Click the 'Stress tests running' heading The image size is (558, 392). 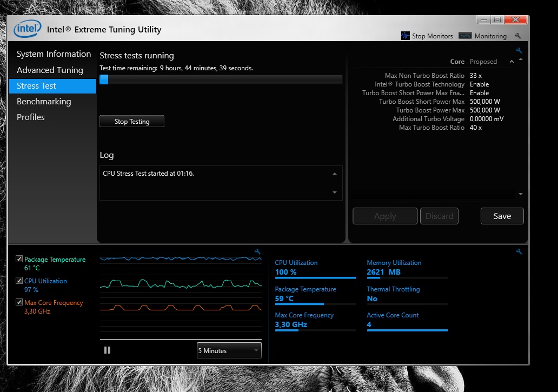tap(137, 56)
